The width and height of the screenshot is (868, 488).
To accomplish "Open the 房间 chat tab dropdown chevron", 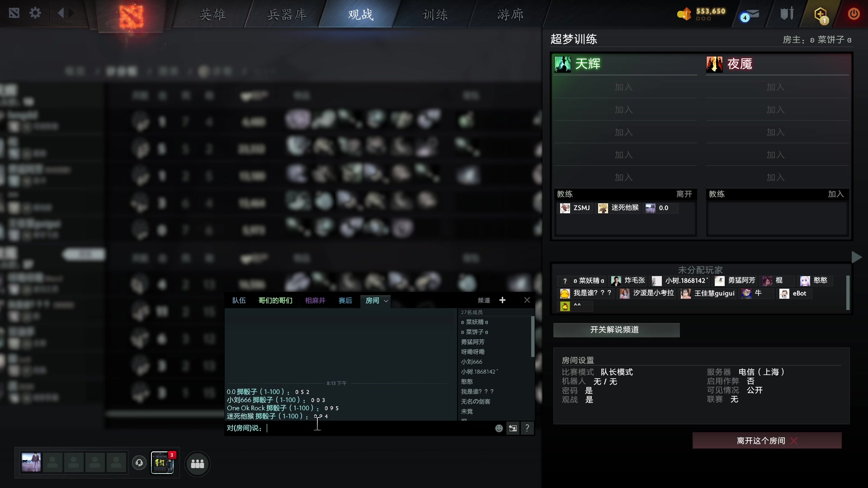I will click(x=385, y=301).
